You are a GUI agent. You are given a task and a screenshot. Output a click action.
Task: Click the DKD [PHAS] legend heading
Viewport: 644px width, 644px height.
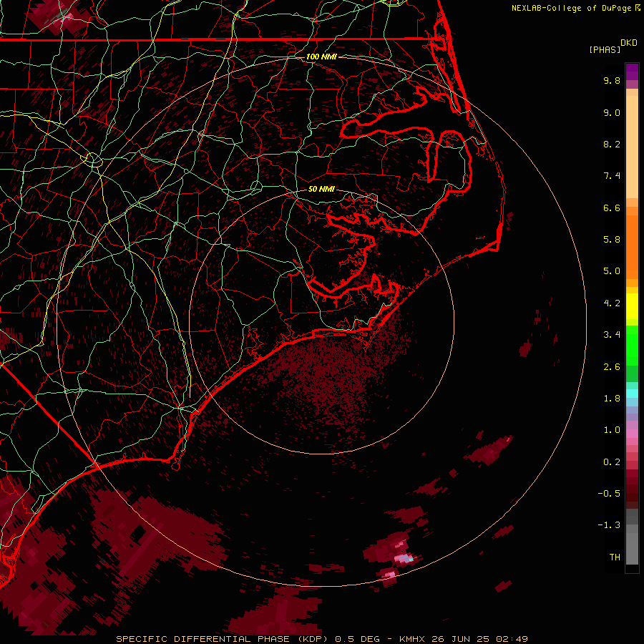pyautogui.click(x=613, y=46)
